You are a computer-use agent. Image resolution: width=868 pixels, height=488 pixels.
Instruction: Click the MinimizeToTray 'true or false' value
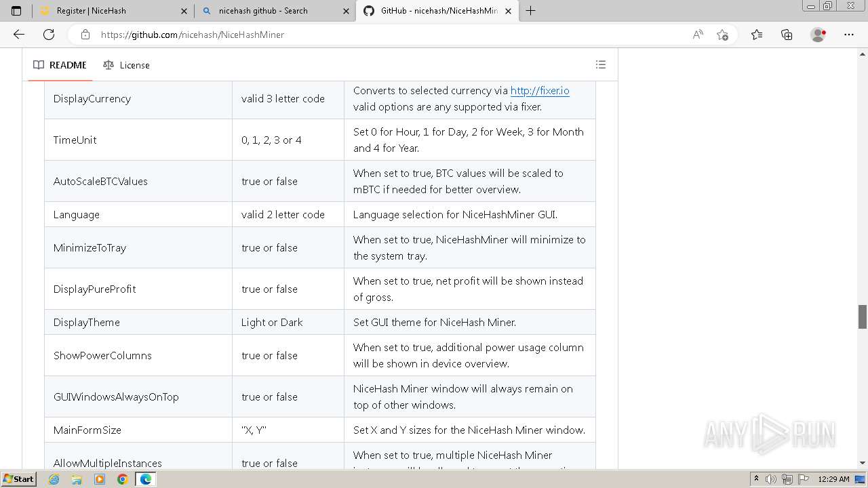(269, 248)
